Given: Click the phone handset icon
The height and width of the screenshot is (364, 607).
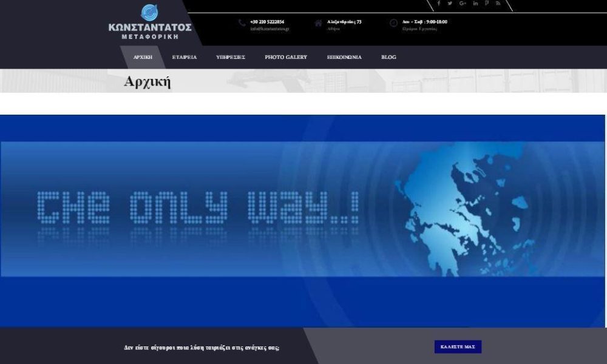Looking at the screenshot, I should pos(242,23).
